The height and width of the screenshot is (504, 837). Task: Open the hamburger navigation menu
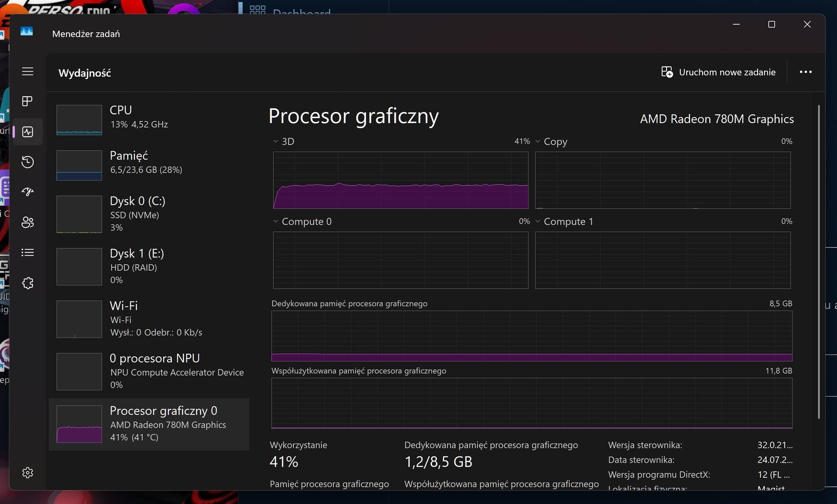[28, 71]
